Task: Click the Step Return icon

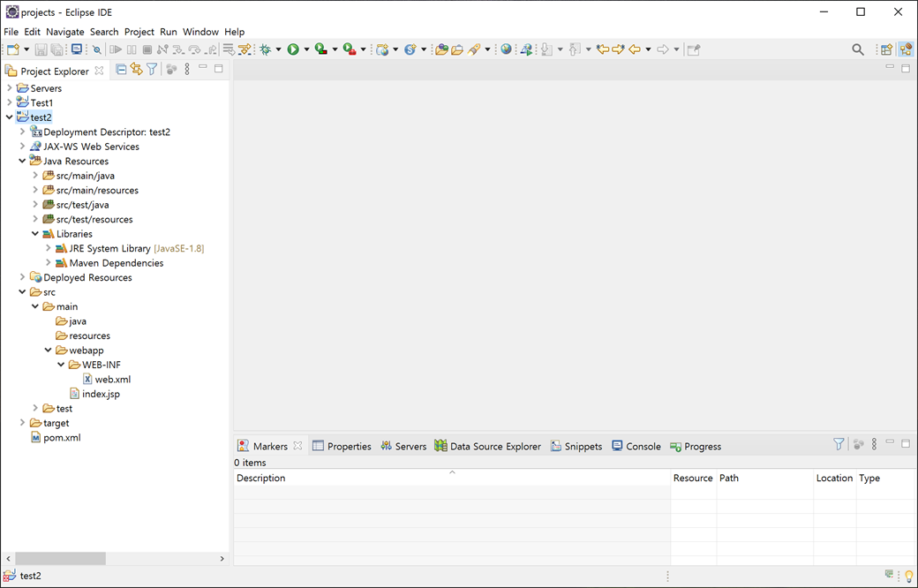Action: coord(211,49)
